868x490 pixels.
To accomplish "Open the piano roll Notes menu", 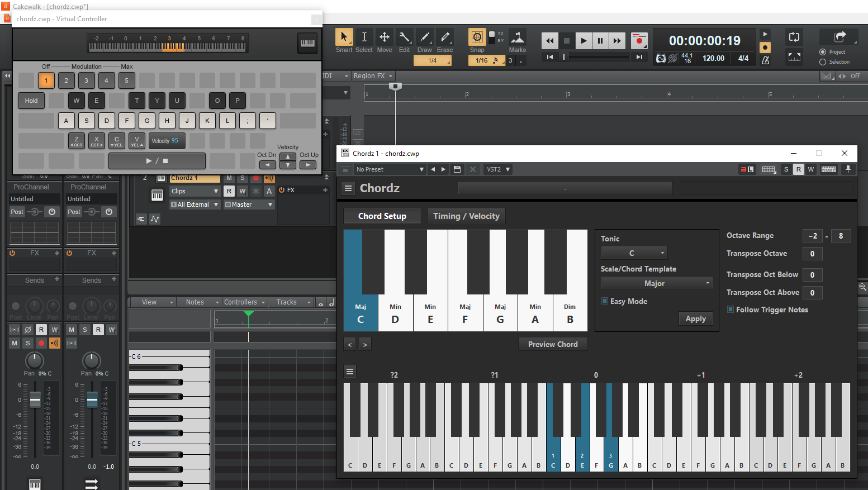I will [200, 302].
